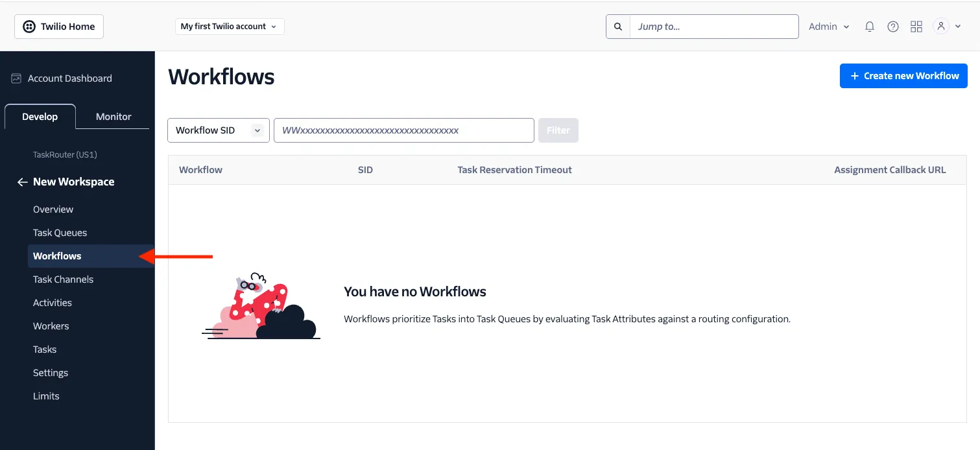
Task: Go to Account Dashboard
Action: [70, 78]
